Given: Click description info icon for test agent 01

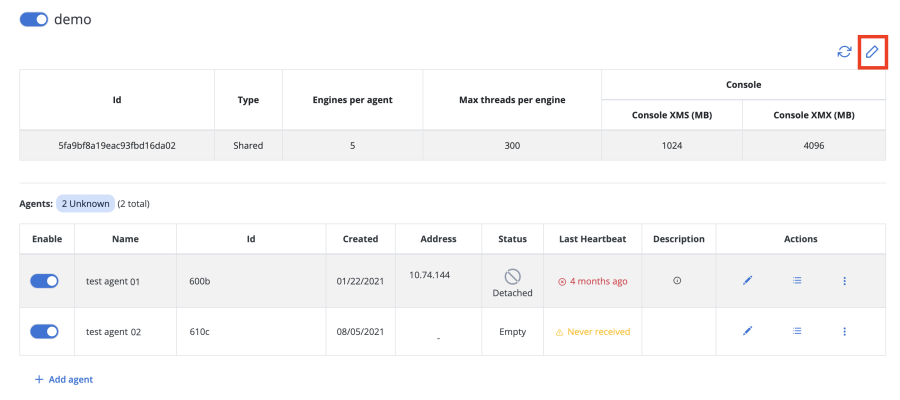Looking at the screenshot, I should (677, 281).
